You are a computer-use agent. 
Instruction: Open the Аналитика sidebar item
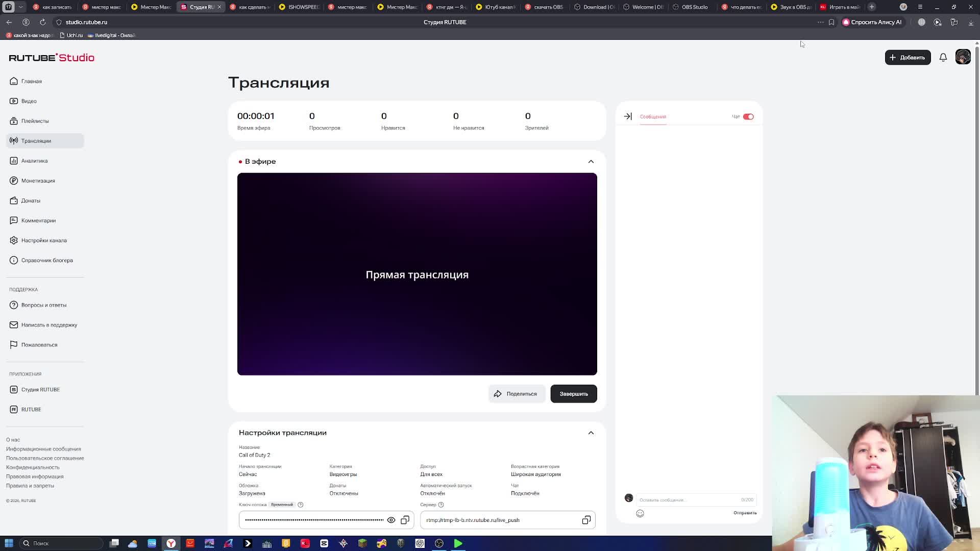coord(34,161)
